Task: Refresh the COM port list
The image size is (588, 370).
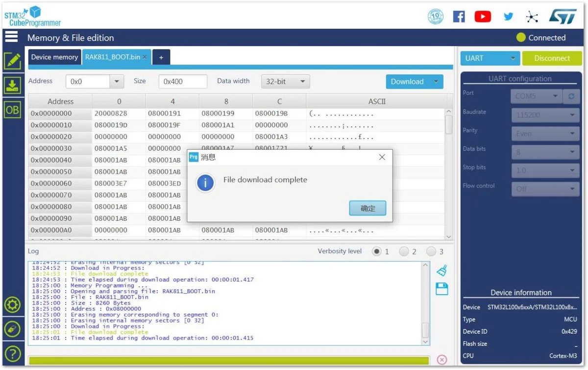Action: point(571,96)
